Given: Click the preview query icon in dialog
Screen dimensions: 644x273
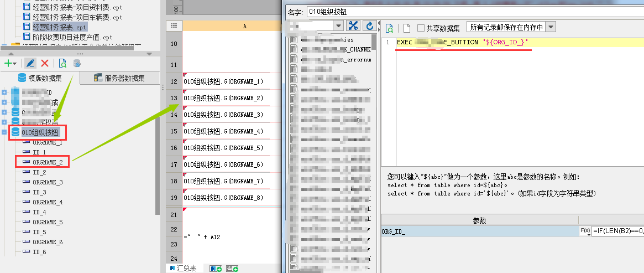Looking at the screenshot, I should (389, 28).
